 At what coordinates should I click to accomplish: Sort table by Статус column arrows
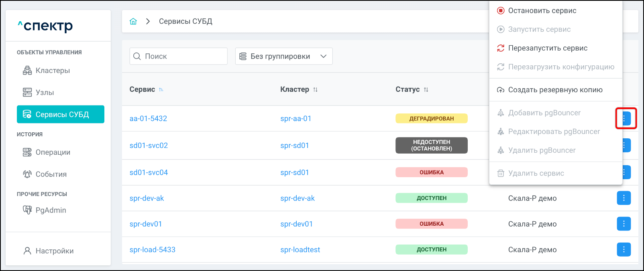[x=426, y=89]
